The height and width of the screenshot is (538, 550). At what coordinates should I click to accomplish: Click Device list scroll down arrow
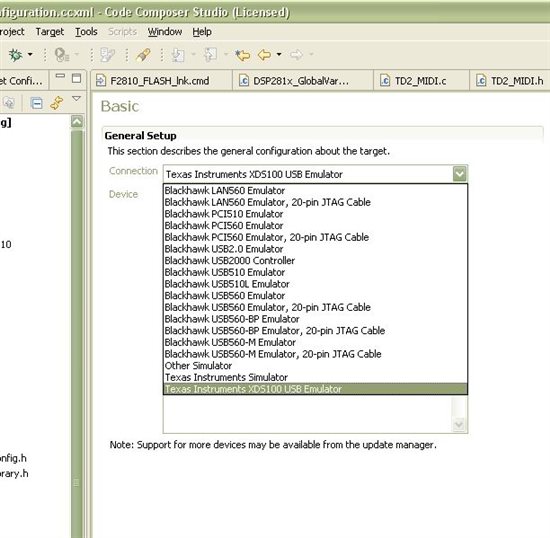pyautogui.click(x=459, y=425)
